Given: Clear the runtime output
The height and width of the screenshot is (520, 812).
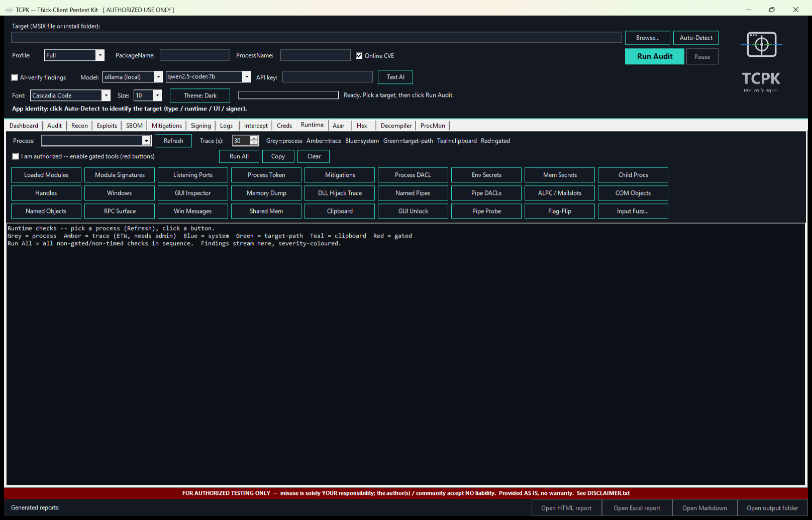Looking at the screenshot, I should [314, 156].
